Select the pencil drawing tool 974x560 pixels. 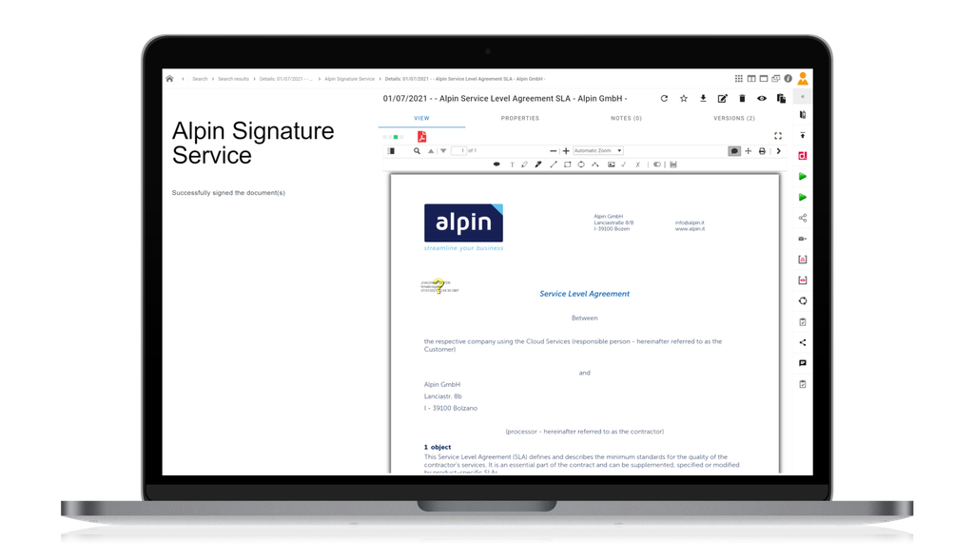[524, 164]
